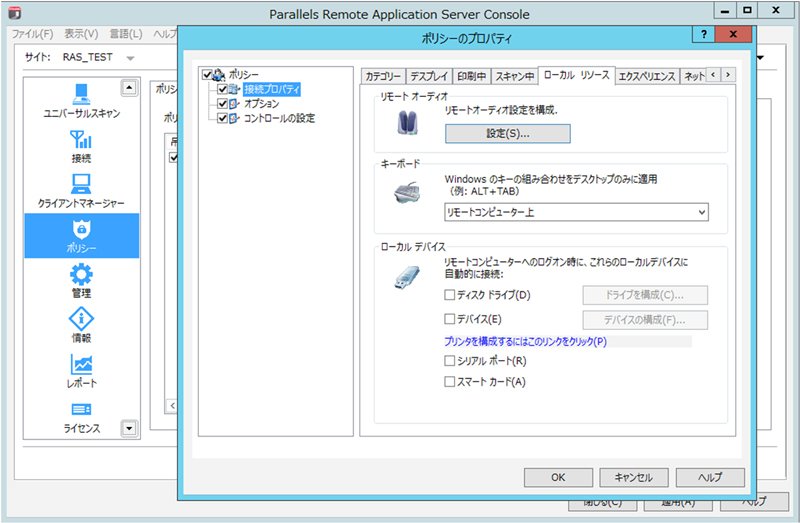
Task: Switch to the ディスプレイ tab
Action: pos(429,77)
